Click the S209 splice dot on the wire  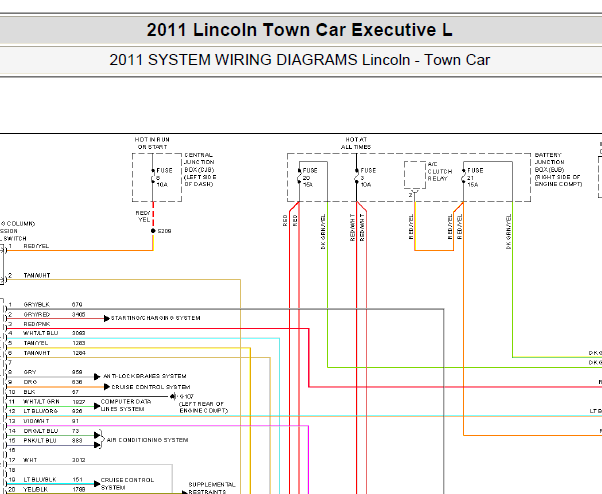(153, 231)
